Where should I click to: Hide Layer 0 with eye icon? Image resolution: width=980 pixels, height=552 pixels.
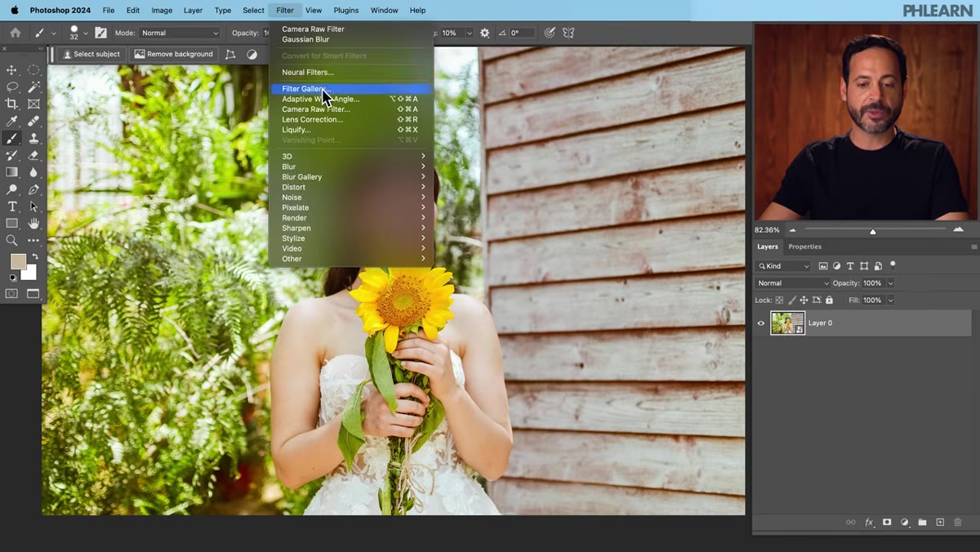[761, 323]
